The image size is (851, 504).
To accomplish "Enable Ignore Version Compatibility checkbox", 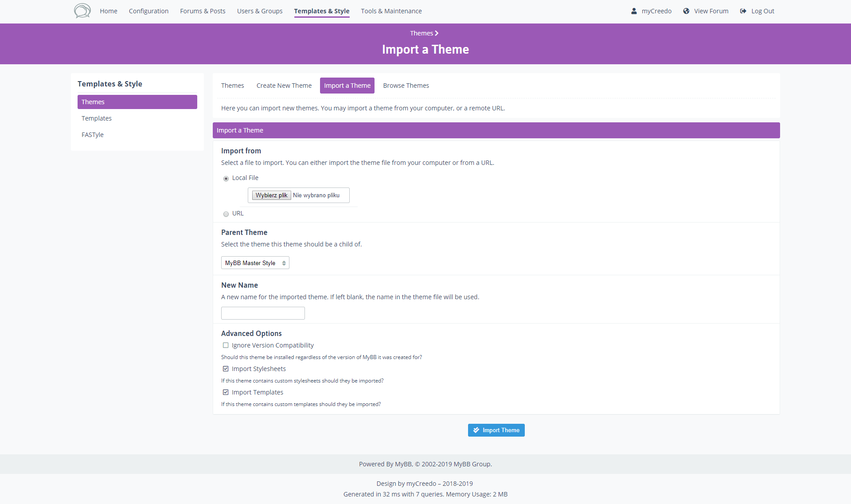I will coord(226,345).
